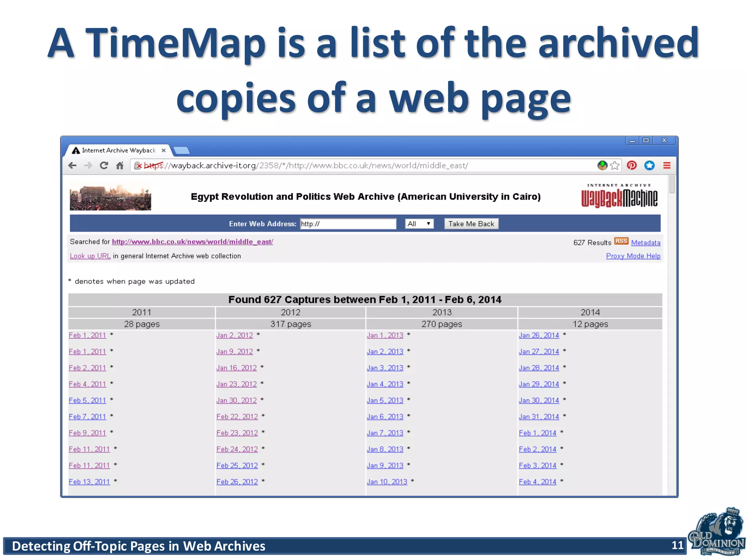
Task: Open the Jan 10, 2013 capture
Action: pyautogui.click(x=387, y=482)
